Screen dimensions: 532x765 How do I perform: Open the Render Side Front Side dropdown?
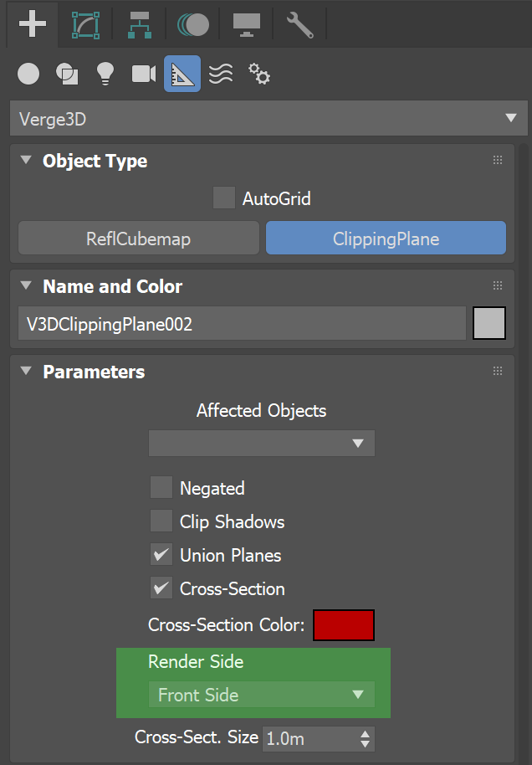tap(262, 695)
